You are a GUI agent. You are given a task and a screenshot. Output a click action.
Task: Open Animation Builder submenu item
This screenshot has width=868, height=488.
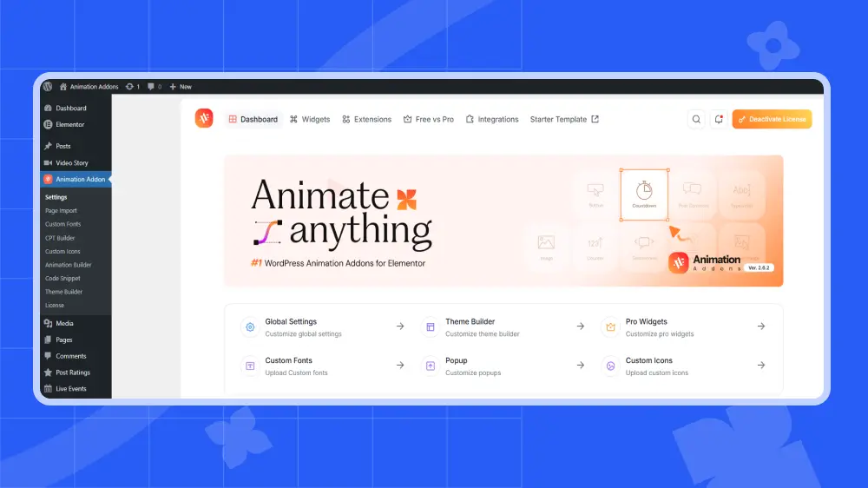[68, 265]
